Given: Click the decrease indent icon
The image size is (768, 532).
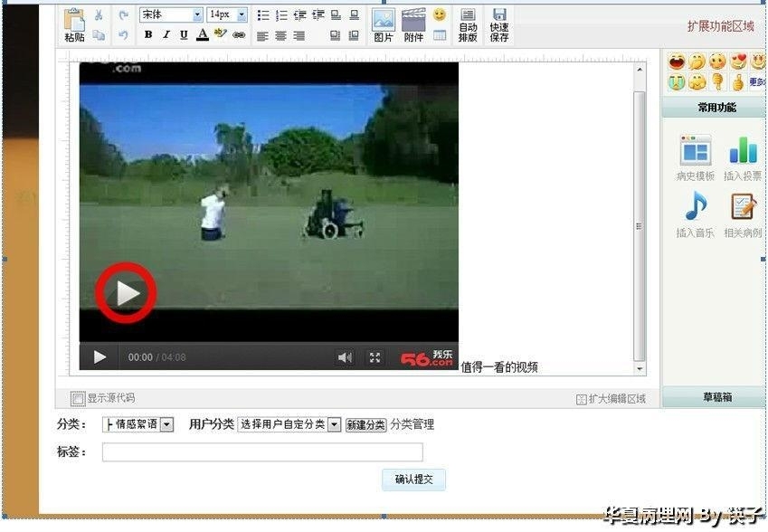Looking at the screenshot, I should point(299,15).
